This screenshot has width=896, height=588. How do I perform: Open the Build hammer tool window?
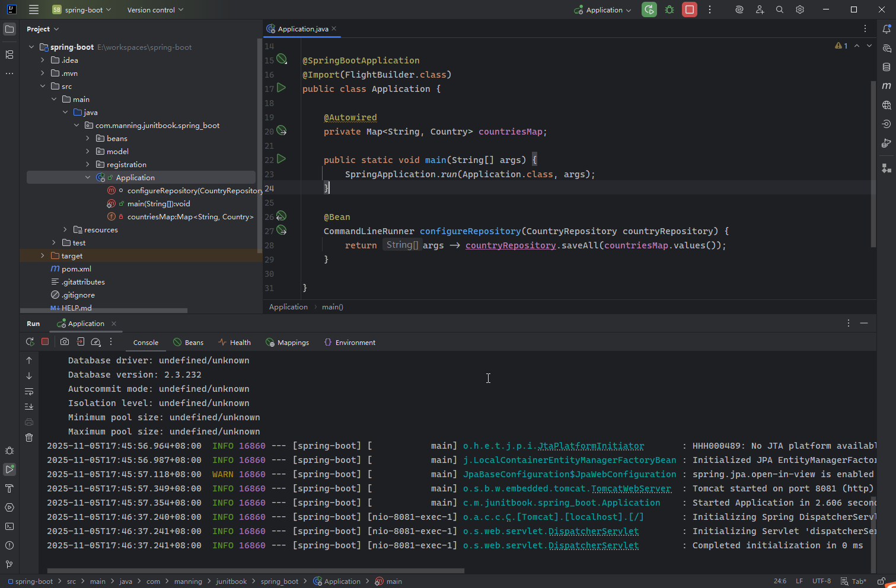(x=9, y=488)
